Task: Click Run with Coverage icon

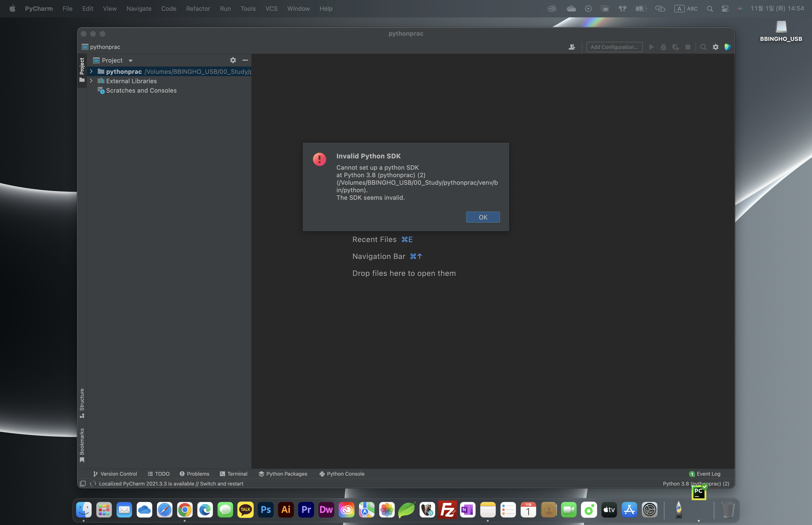Action: 676,47
